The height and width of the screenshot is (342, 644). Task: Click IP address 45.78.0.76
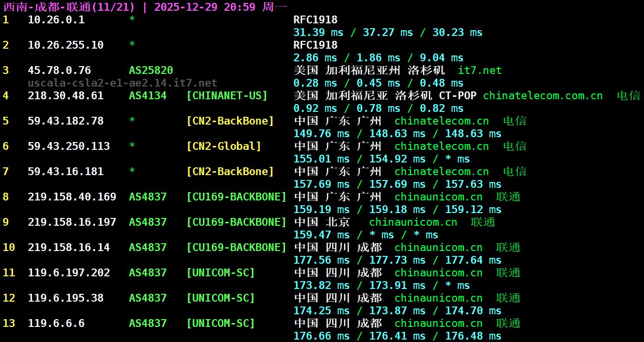[x=59, y=71]
